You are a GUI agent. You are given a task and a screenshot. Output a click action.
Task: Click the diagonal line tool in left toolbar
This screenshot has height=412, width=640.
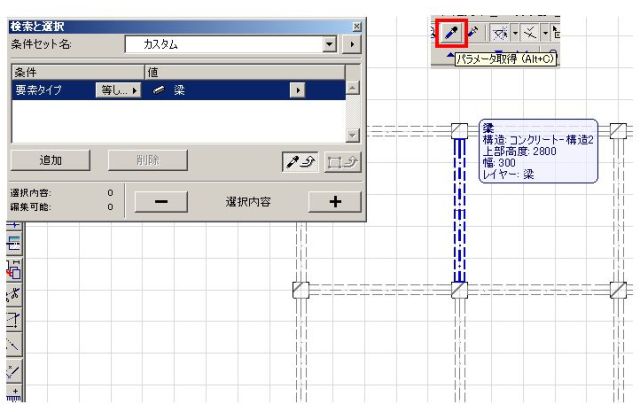15,346
